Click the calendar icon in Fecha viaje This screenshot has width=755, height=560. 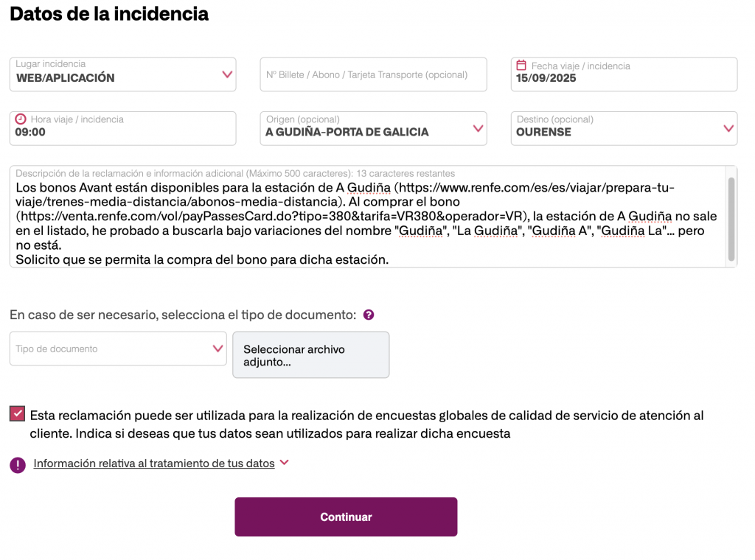coord(521,65)
